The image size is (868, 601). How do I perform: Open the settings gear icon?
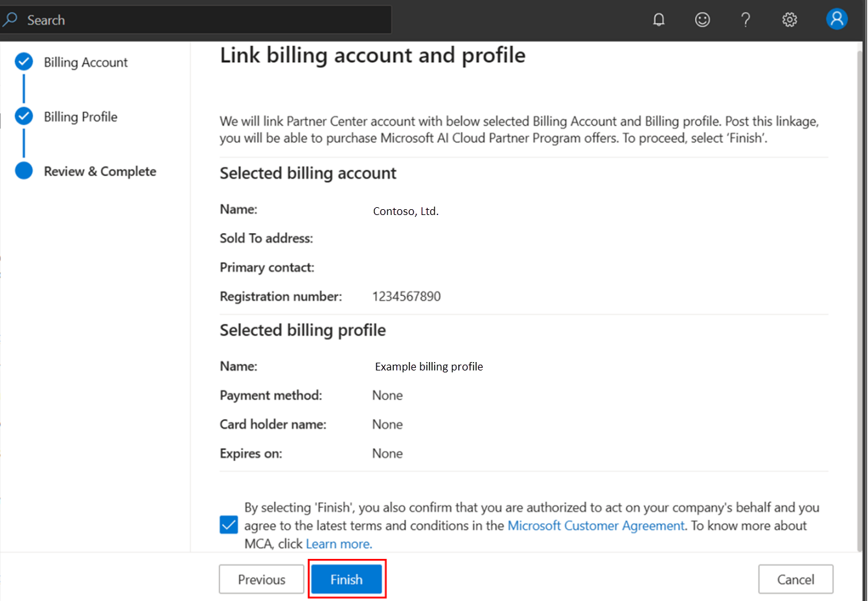click(x=789, y=20)
